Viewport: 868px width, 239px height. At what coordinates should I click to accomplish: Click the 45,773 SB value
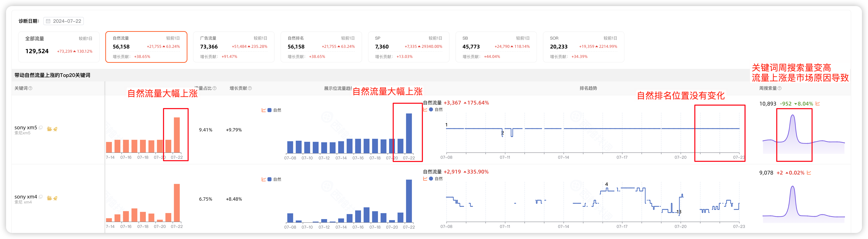tap(471, 47)
